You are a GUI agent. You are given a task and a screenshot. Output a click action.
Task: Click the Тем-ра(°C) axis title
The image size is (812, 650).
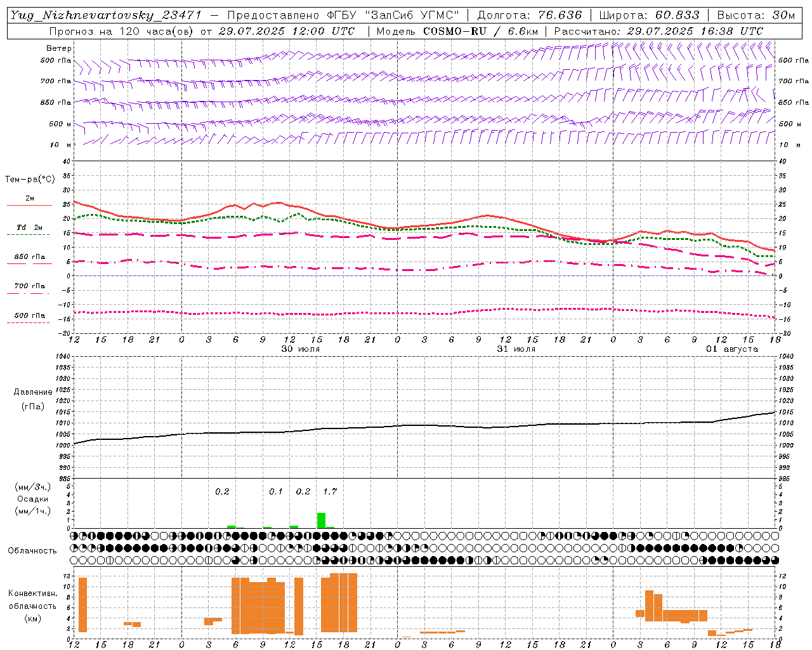pyautogui.click(x=30, y=180)
